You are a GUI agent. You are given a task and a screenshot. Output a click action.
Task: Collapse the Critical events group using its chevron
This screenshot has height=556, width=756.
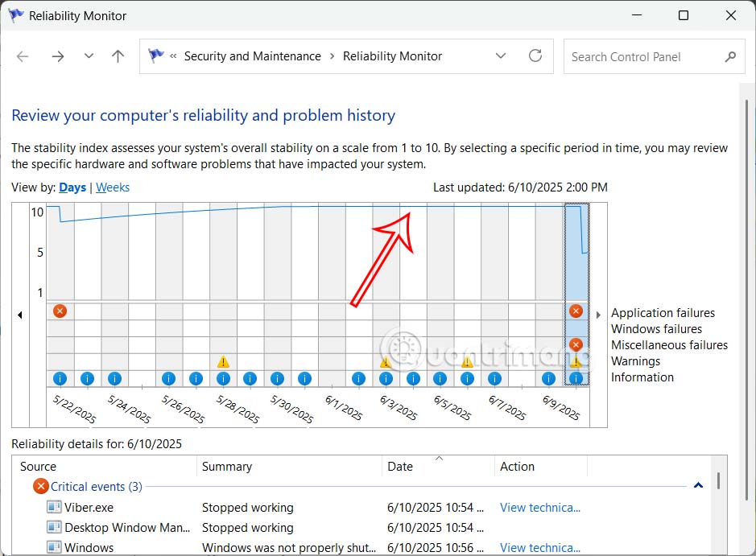[698, 486]
